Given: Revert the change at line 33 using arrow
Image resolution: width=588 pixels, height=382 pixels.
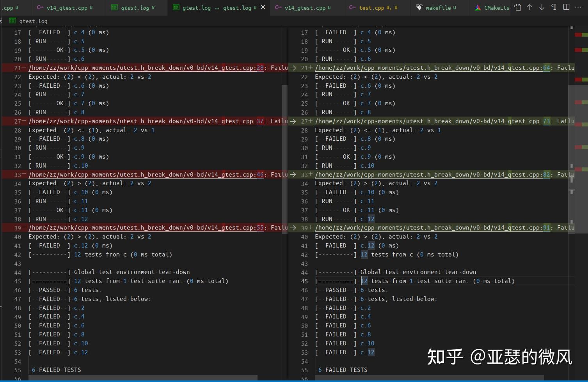Looking at the screenshot, I should [293, 175].
